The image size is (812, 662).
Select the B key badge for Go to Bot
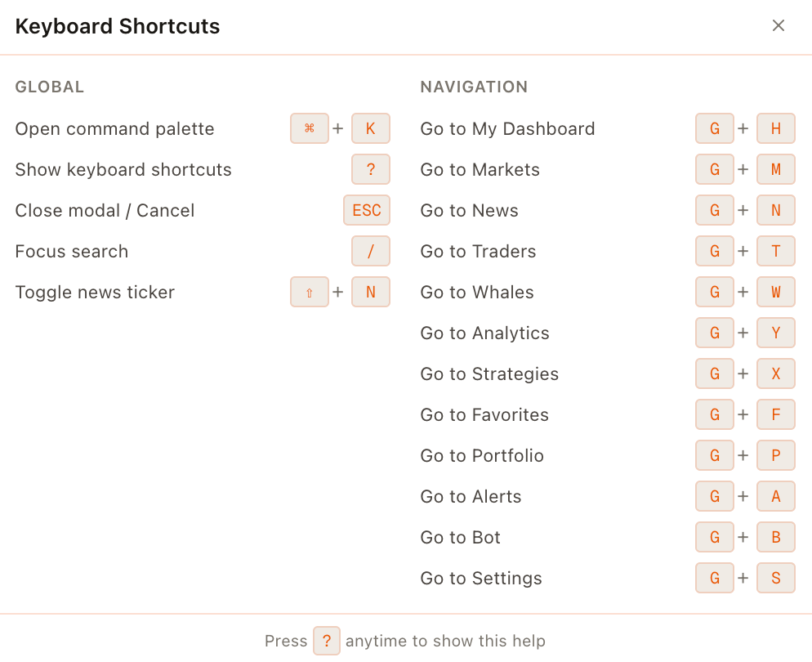pyautogui.click(x=775, y=537)
